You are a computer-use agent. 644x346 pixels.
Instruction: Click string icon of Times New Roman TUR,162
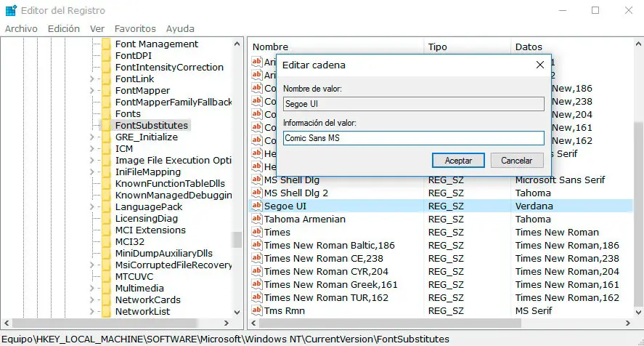(x=257, y=297)
